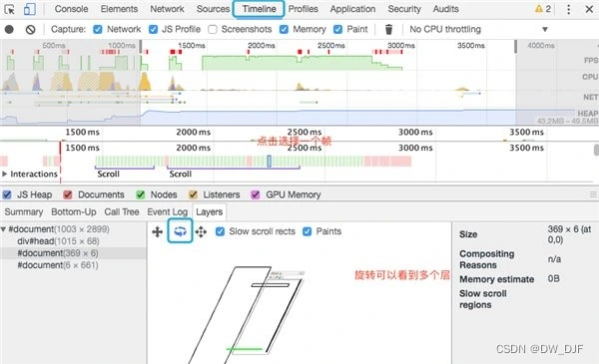The width and height of the screenshot is (599, 364).
Task: Start recording with the record circle button
Action: pyautogui.click(x=9, y=29)
